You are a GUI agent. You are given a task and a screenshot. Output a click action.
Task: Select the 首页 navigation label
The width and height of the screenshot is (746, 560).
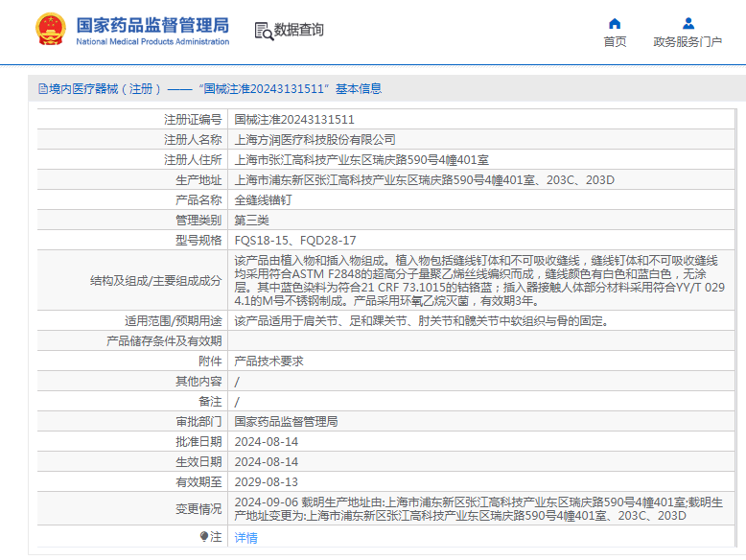(615, 42)
